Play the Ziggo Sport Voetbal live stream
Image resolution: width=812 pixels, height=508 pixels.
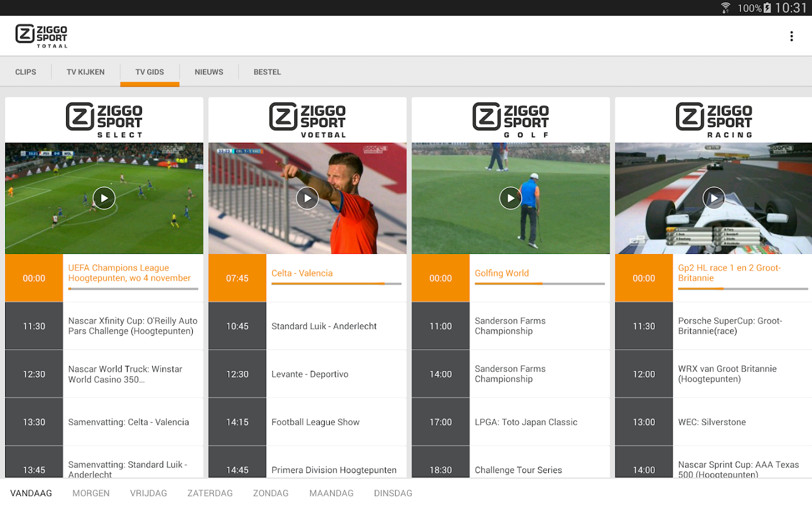click(307, 198)
